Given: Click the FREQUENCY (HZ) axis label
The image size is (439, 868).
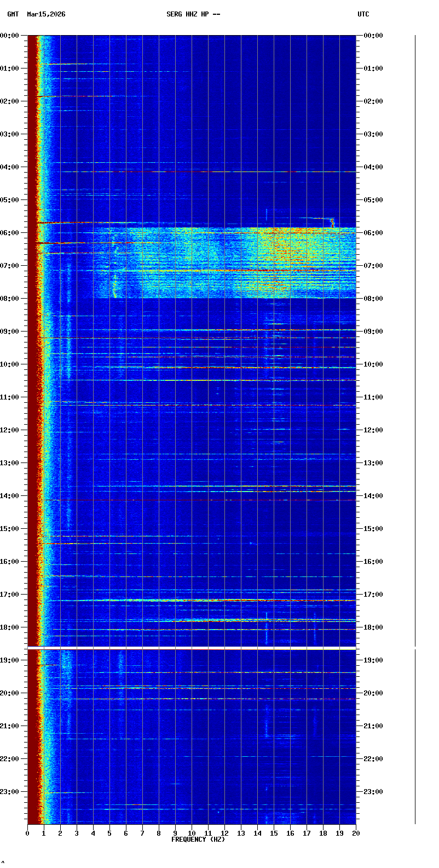Looking at the screenshot, I should (x=198, y=840).
